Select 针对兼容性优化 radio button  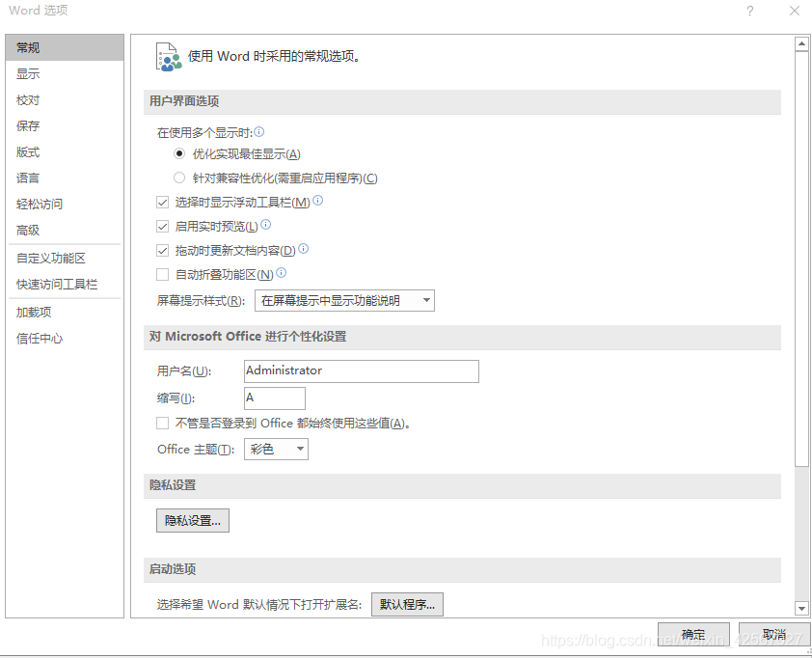click(x=179, y=178)
